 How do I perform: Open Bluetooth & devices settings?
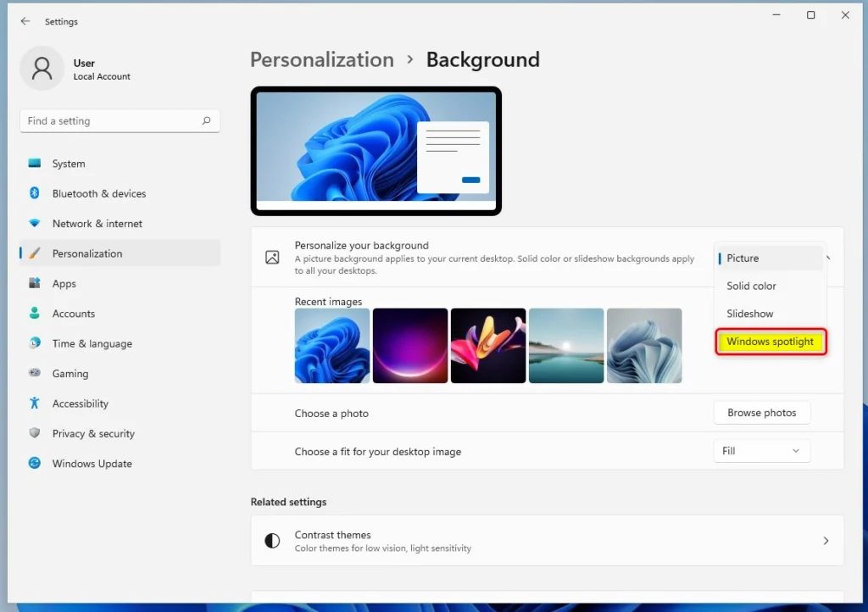[x=120, y=193]
